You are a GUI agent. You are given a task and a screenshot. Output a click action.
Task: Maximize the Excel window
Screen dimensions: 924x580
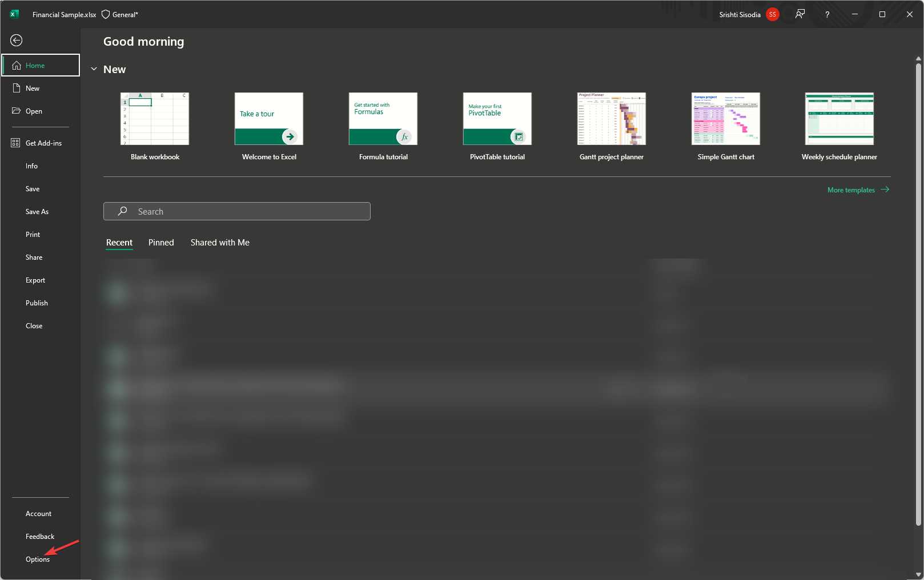tap(882, 14)
